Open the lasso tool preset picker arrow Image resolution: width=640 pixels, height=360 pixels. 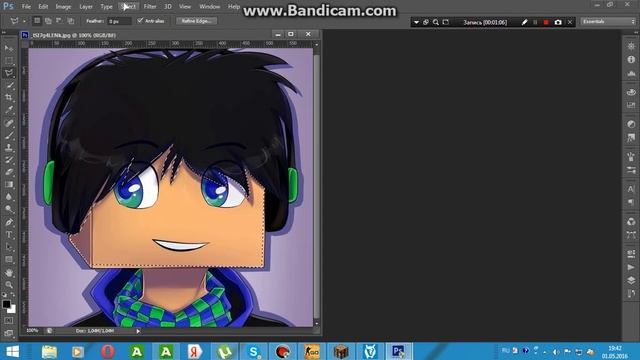[24, 21]
